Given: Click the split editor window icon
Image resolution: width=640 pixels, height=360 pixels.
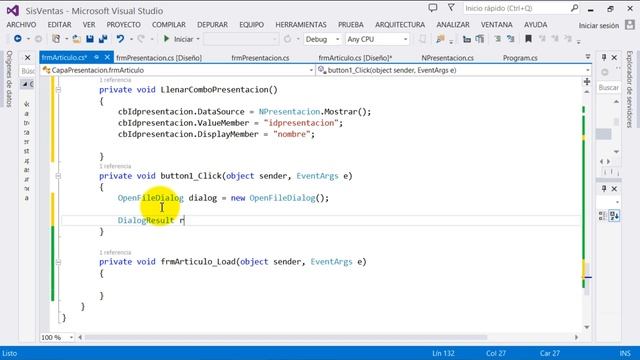Looking at the screenshot, I should tap(587, 81).
